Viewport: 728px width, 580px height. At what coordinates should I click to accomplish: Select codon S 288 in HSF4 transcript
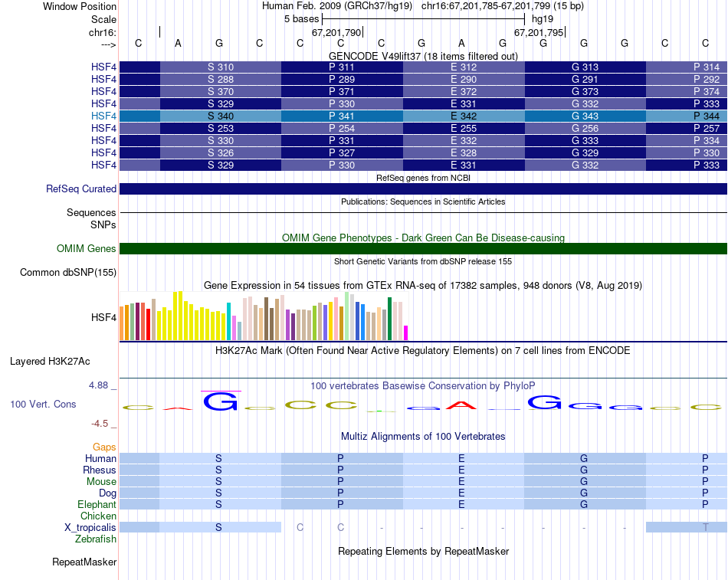221,80
